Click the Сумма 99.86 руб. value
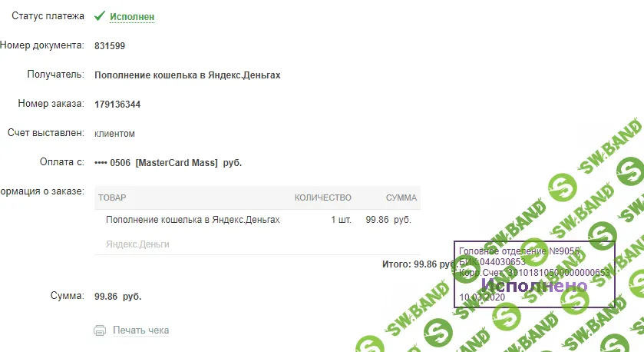Viewport: 644px width, 352px height. pos(118,297)
